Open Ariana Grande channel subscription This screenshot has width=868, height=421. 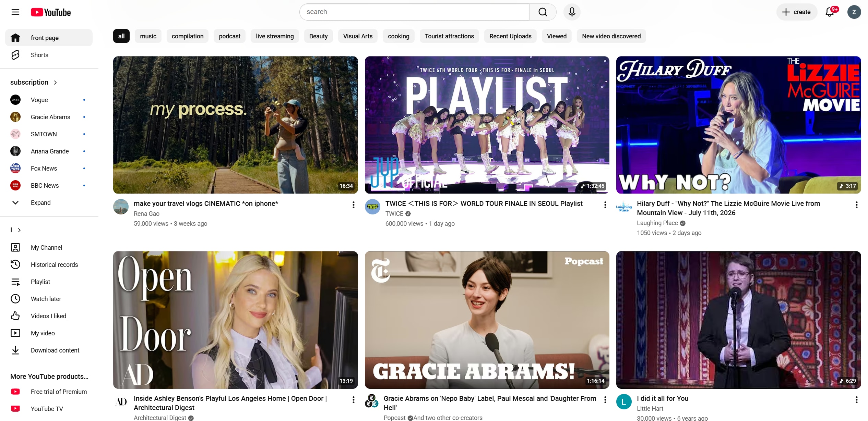[x=49, y=151]
